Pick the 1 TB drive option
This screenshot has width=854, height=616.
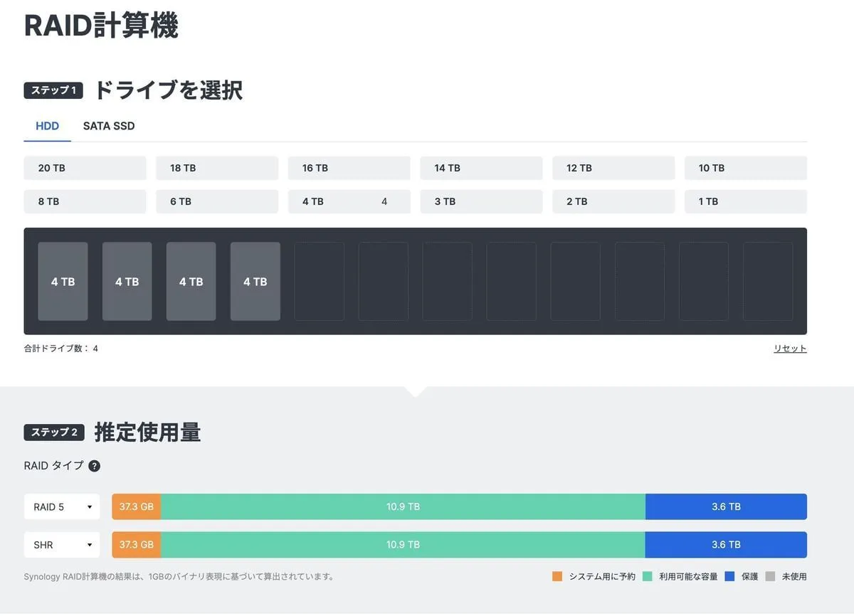(745, 201)
